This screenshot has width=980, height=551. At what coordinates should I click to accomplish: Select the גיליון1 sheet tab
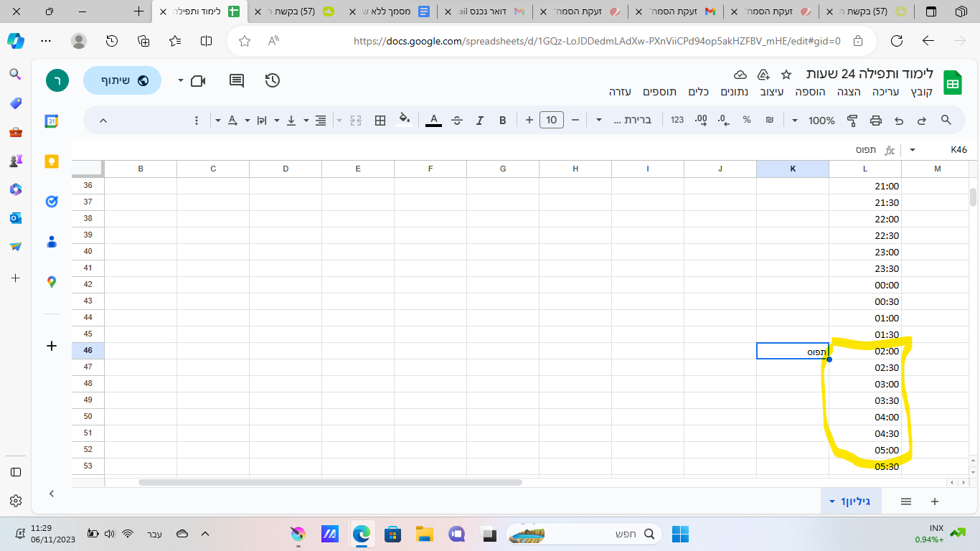tap(851, 501)
